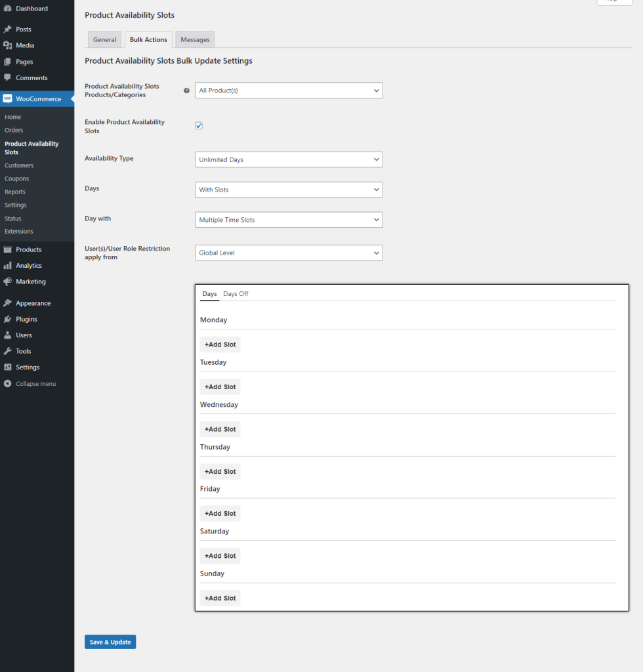Click the Analytics bar chart icon
Image resolution: width=643 pixels, height=672 pixels.
8,266
